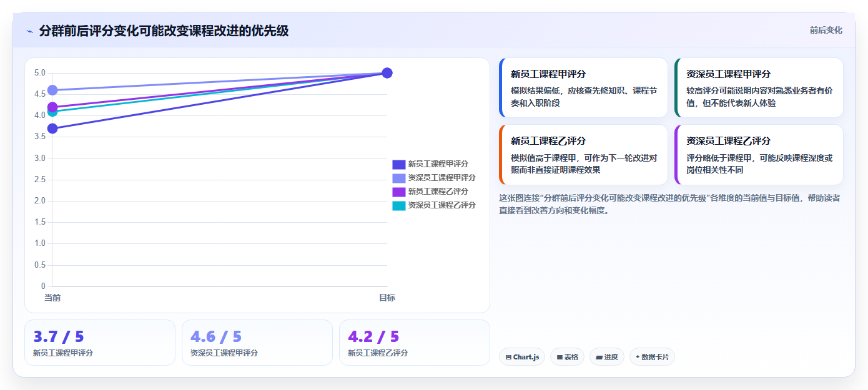Image resolution: width=868 pixels, height=390 pixels.
Task: Open the 资深员工课程甲评分 description card
Action: [x=759, y=88]
